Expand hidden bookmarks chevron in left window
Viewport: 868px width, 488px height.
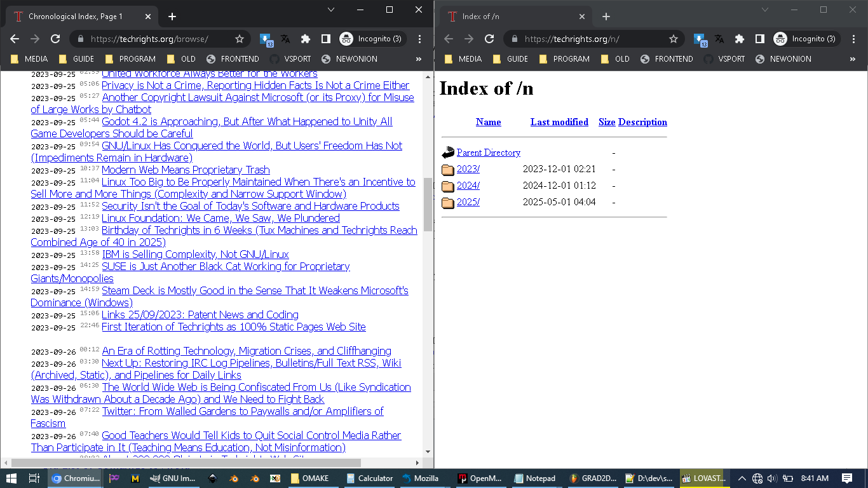pyautogui.click(x=419, y=58)
